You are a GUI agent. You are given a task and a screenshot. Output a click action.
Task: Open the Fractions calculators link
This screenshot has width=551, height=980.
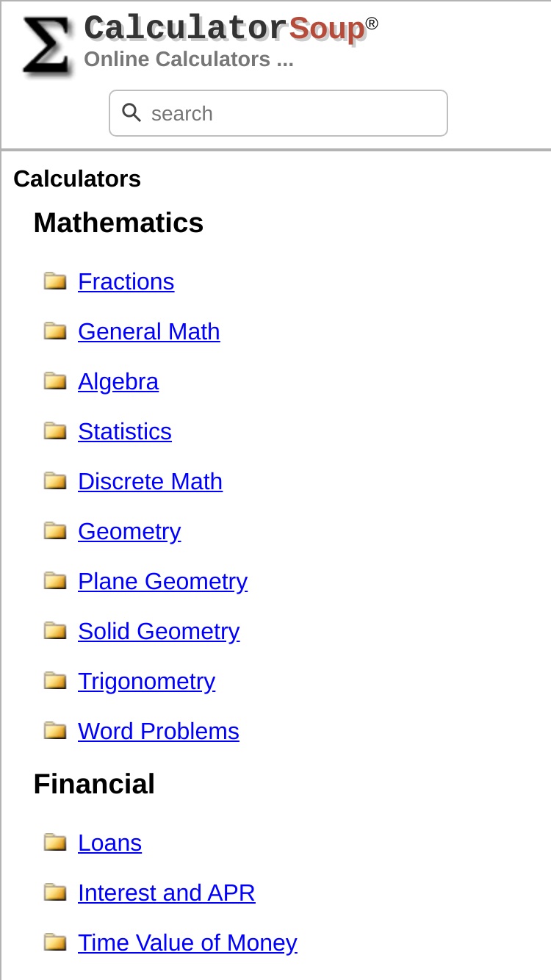pos(126,281)
